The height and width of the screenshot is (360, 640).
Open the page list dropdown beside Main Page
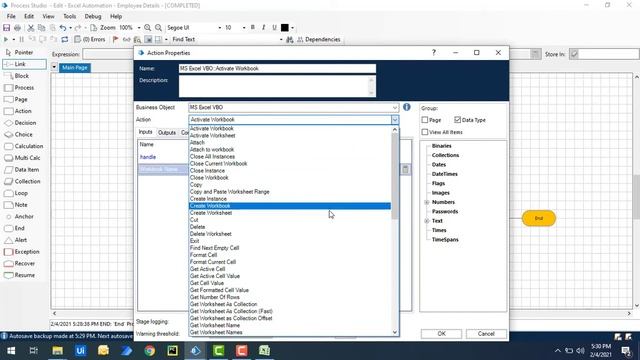(x=54, y=67)
